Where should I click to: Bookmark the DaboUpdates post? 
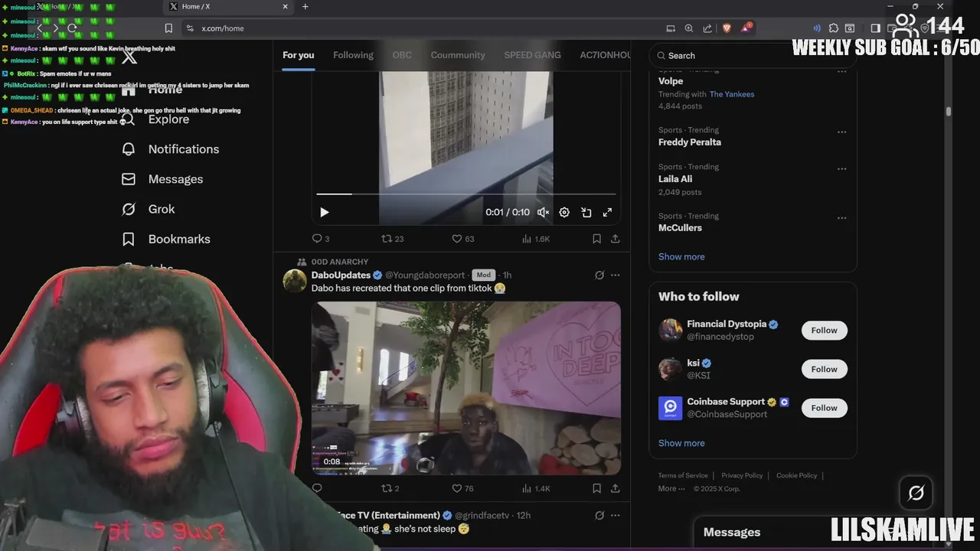click(x=596, y=488)
